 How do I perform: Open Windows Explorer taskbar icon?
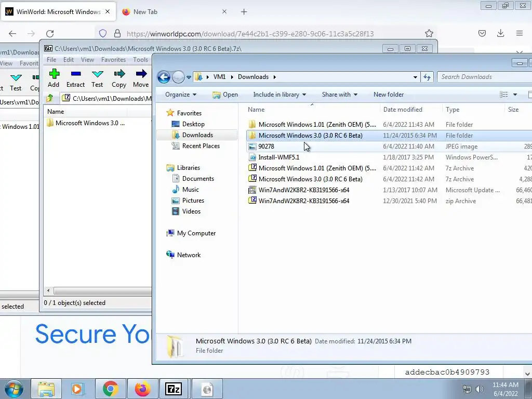(x=46, y=389)
